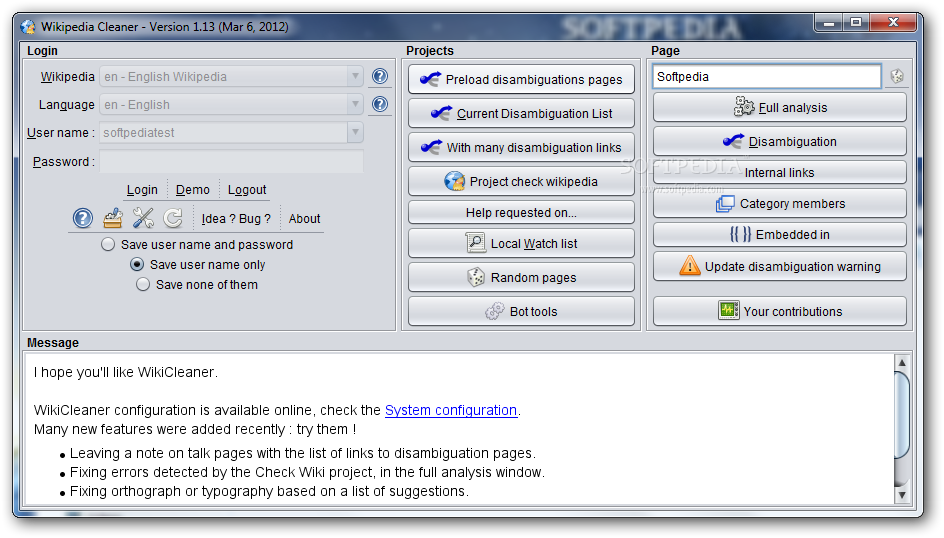
Task: Click the Random pages button
Action: [x=521, y=277]
